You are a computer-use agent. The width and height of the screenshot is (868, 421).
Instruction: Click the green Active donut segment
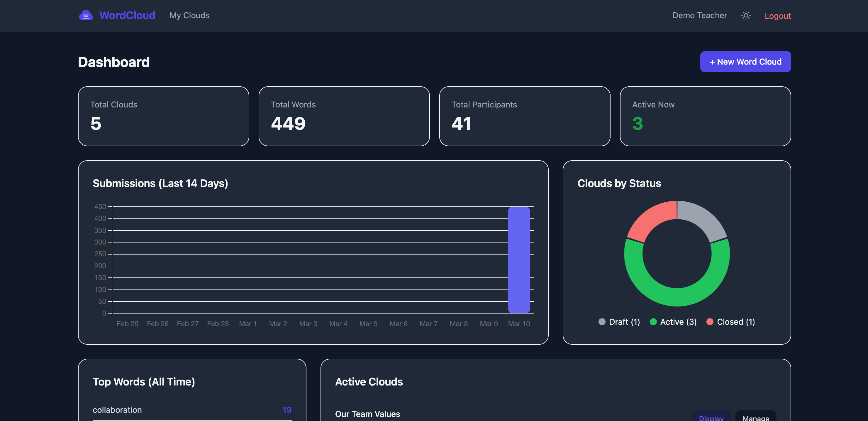pyautogui.click(x=677, y=297)
